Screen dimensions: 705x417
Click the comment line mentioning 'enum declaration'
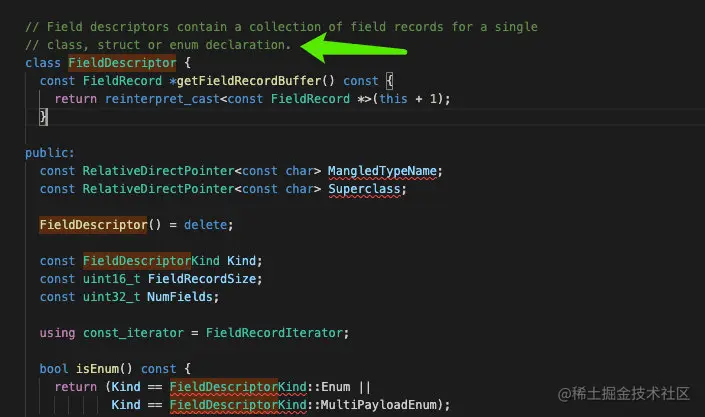pyautogui.click(x=158, y=45)
